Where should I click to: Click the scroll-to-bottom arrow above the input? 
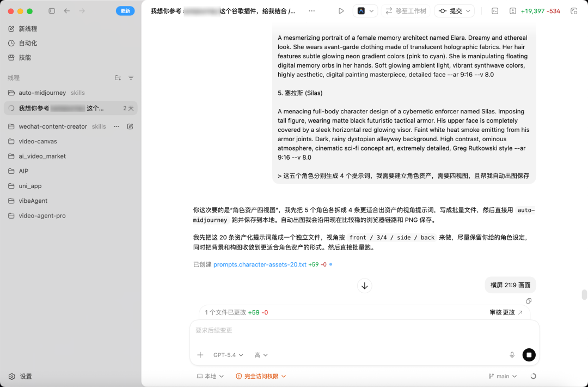tap(364, 286)
